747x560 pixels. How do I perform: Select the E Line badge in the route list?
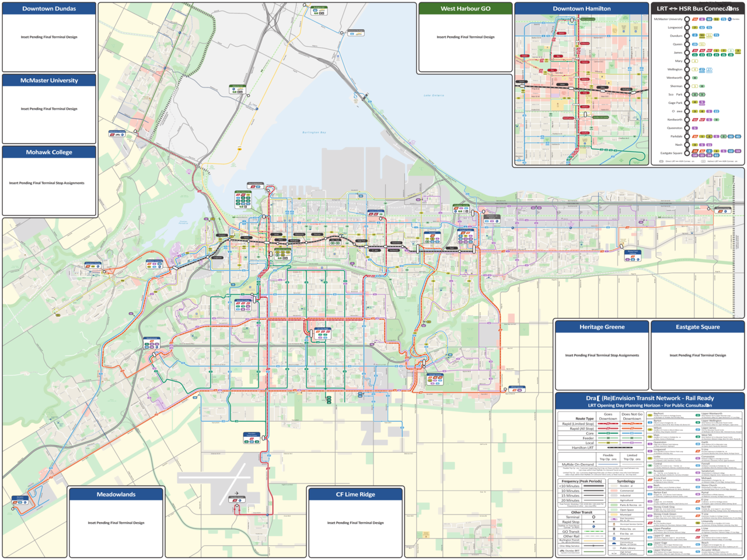[698, 501]
